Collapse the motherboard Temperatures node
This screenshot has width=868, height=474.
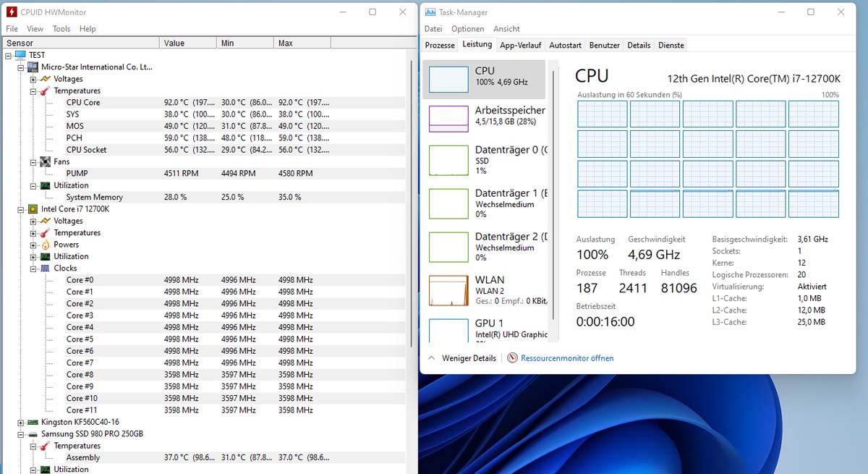point(33,91)
